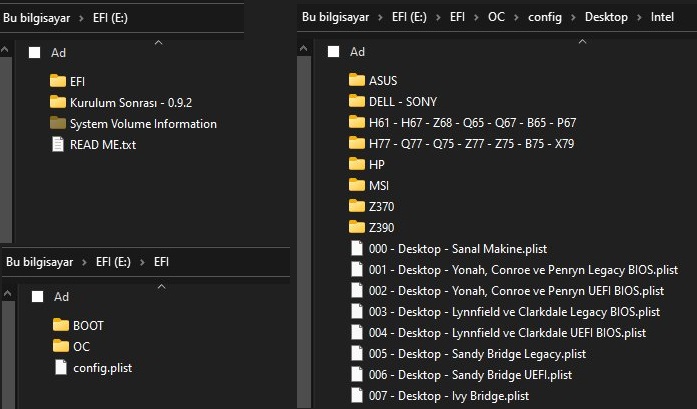Sort by the Ad column header above ASUS
This screenshot has width=697, height=409.
(357, 52)
